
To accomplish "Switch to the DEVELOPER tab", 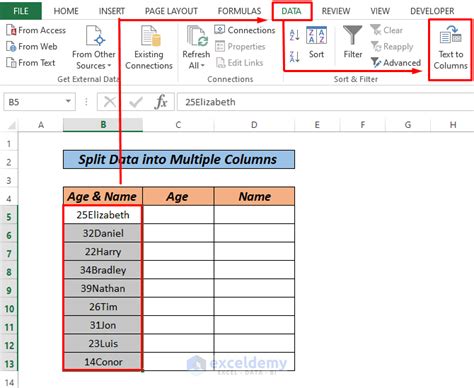I will tap(432, 11).
